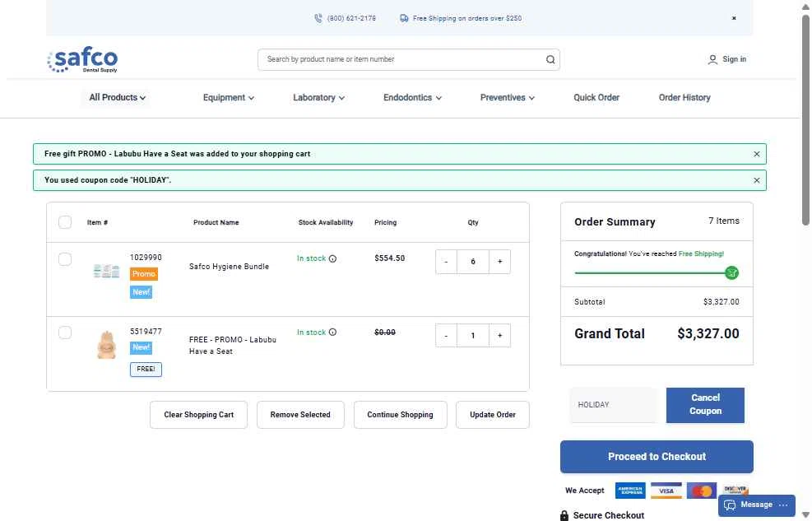812x521 pixels.
Task: Click info icon beside Hygiene Bundle stock
Action: (x=332, y=259)
